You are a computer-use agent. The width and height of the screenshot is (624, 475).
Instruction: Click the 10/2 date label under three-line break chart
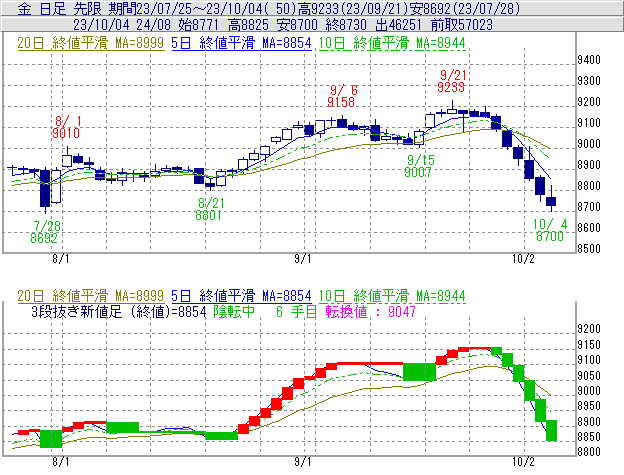(x=523, y=462)
